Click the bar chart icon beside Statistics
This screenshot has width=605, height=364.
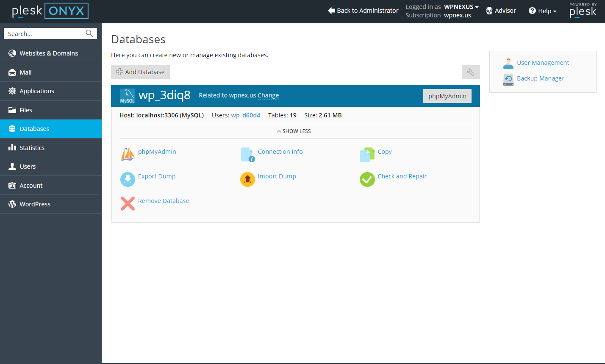click(12, 147)
